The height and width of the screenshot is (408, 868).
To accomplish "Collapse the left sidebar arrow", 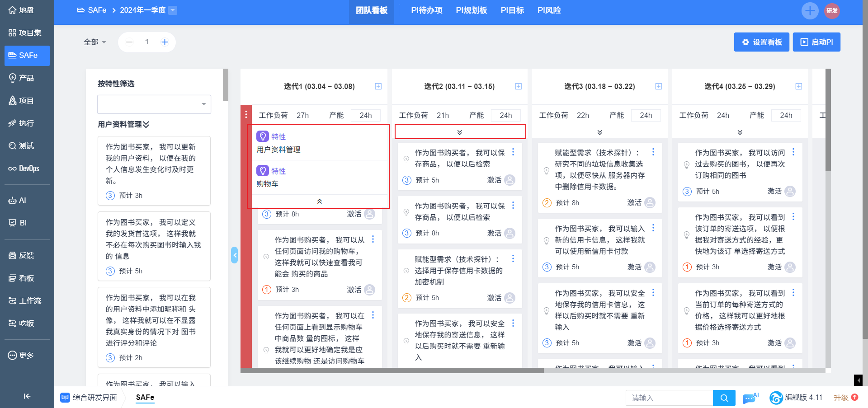I will tap(27, 396).
